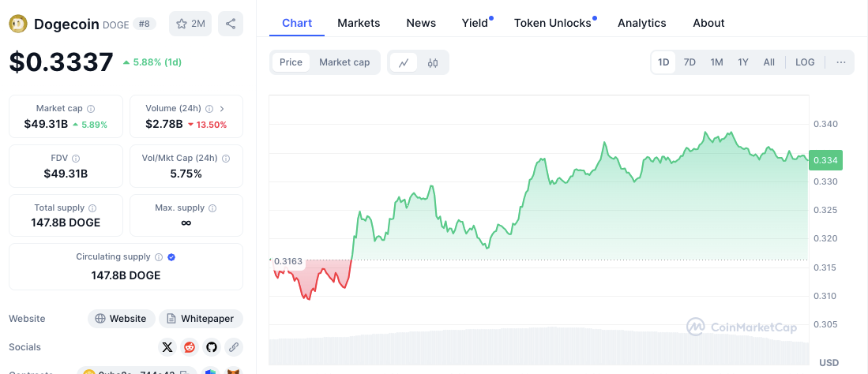Toggle LOG scale on chart

point(805,62)
